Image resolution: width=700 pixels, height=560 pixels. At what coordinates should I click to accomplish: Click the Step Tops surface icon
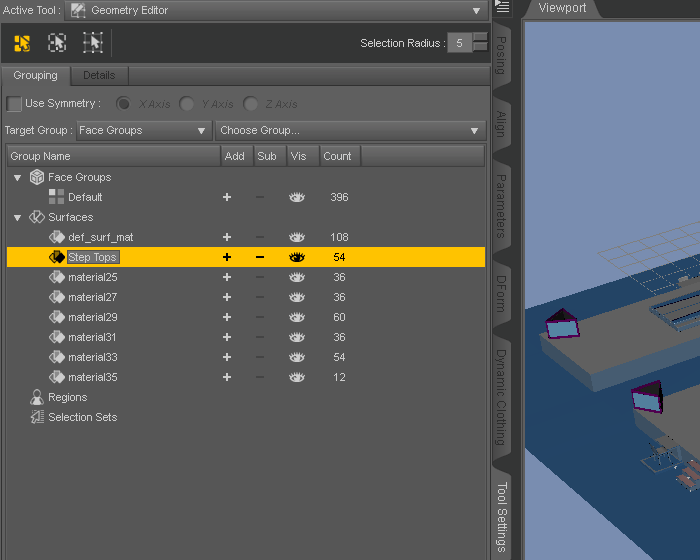pyautogui.click(x=57, y=257)
